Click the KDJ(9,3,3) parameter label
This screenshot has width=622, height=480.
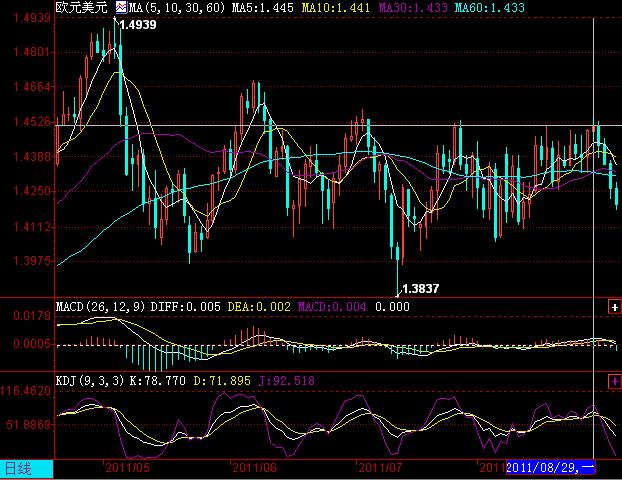click(x=90, y=381)
